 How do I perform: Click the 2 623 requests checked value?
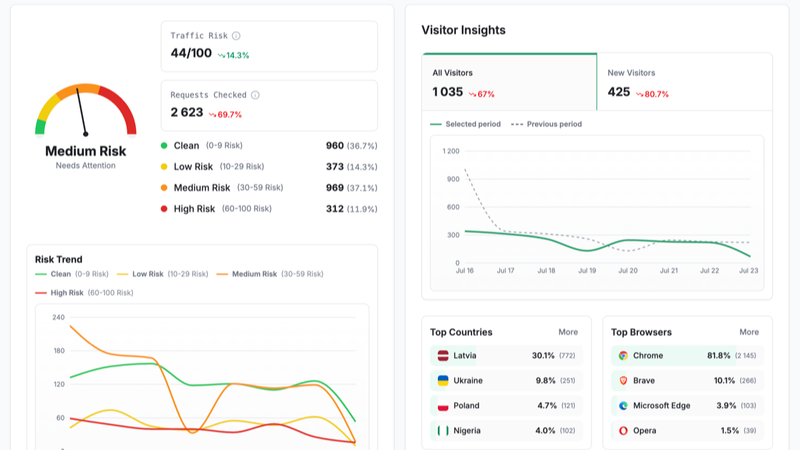tap(187, 112)
